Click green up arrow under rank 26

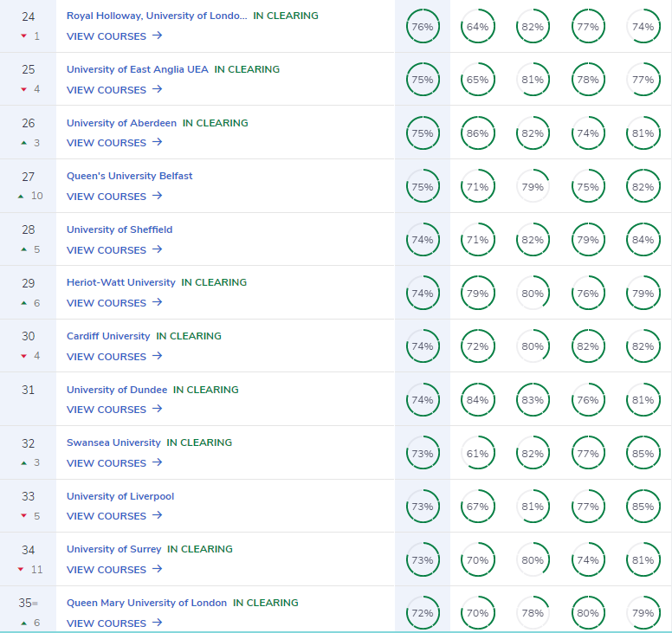tap(24, 143)
